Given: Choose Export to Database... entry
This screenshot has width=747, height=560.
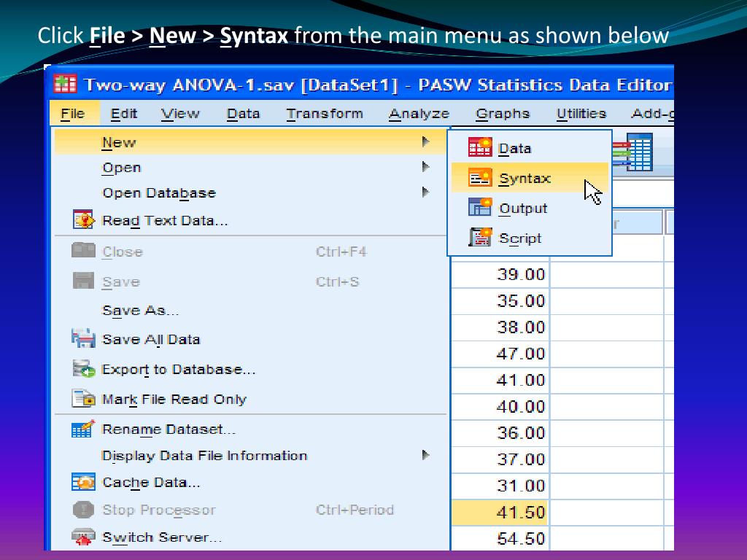Looking at the screenshot, I should pos(251,368).
